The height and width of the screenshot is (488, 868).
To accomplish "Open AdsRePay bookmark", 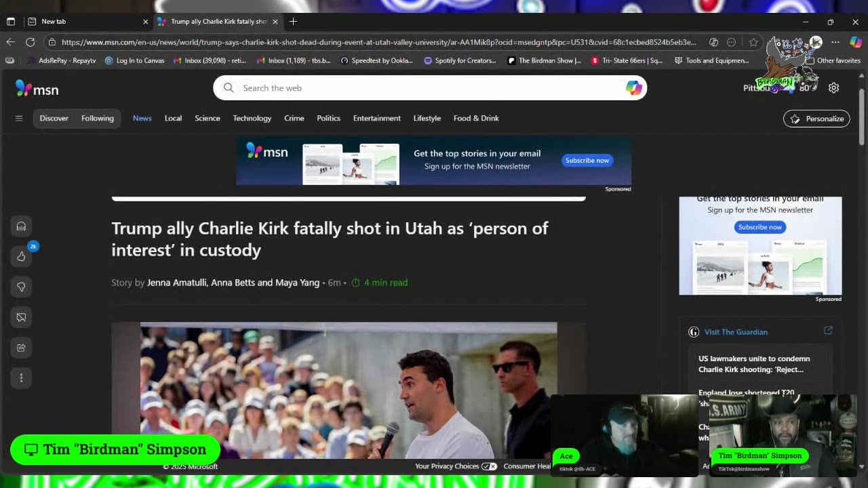I will click(x=61, y=60).
